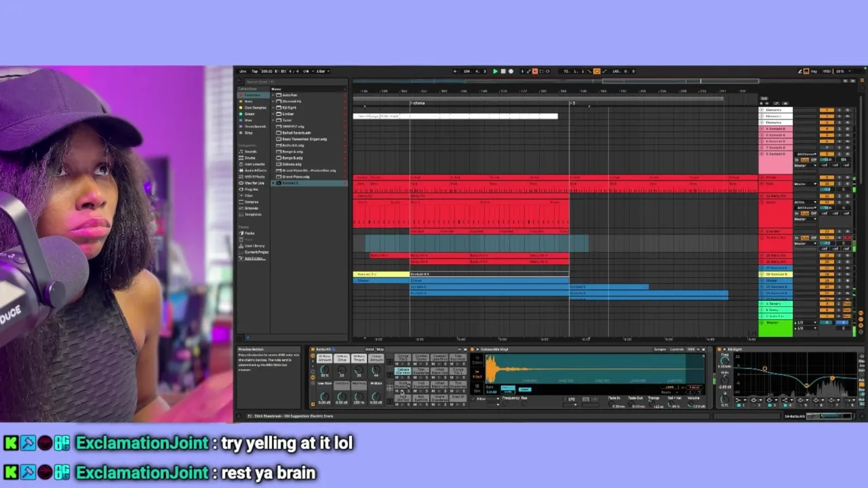Set track 8 Kontakt monitor to Off
The width and height of the screenshot is (868, 488).
814,160
